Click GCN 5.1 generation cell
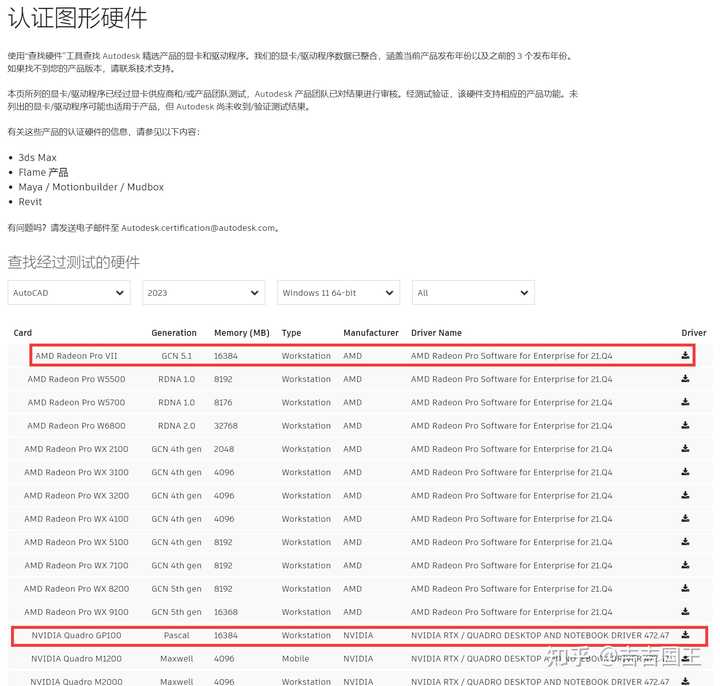 coord(176,356)
